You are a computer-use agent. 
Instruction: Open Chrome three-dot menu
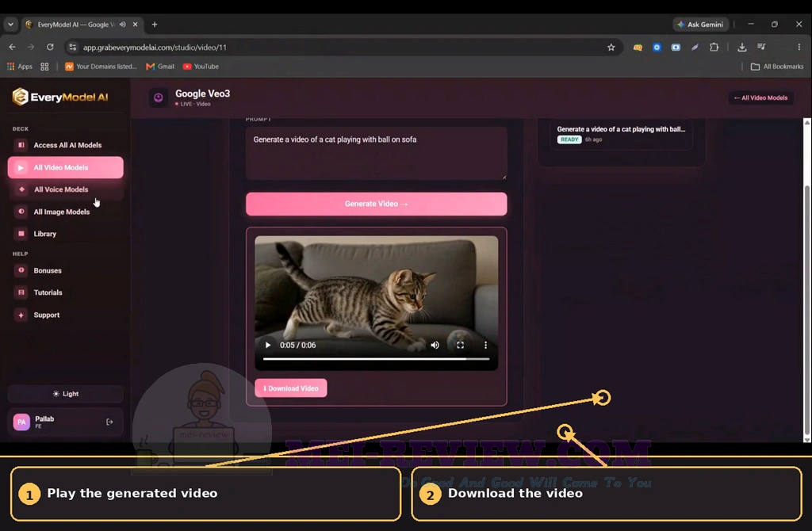tap(799, 47)
